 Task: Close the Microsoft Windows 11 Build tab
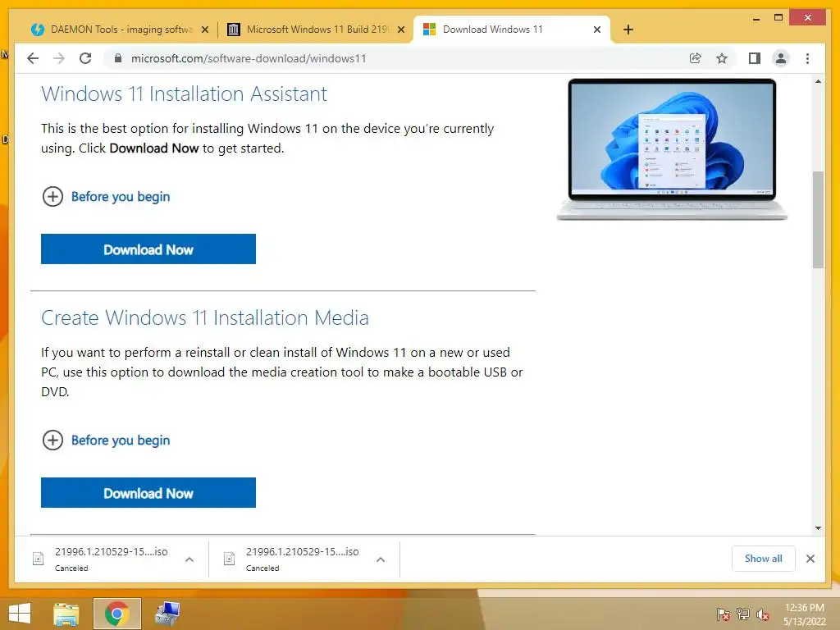point(400,30)
